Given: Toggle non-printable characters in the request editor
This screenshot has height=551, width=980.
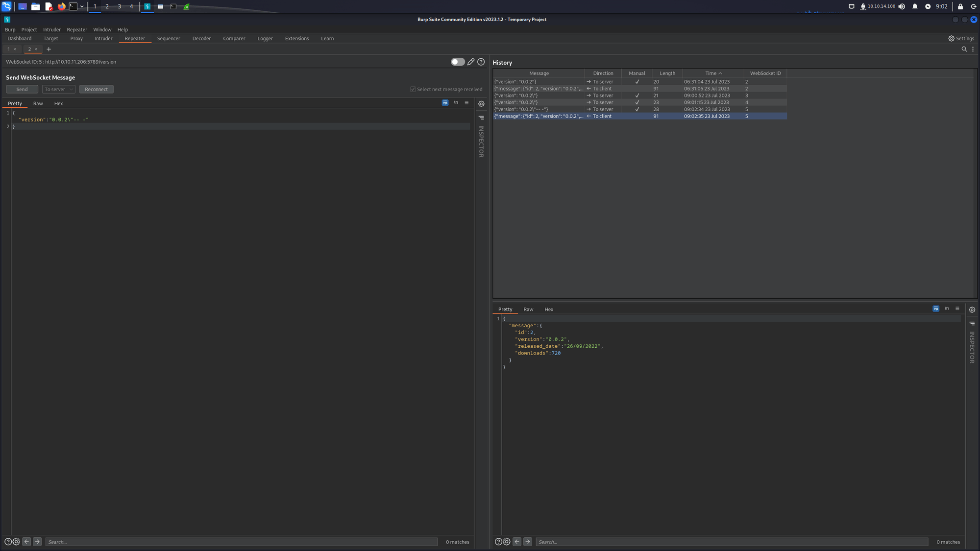Looking at the screenshot, I should click(x=456, y=103).
